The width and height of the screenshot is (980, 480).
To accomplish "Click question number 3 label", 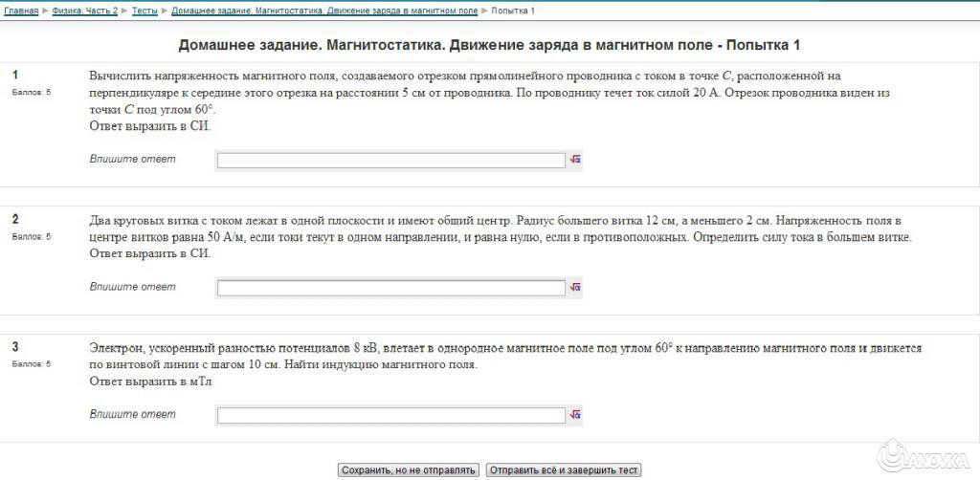I will [15, 347].
